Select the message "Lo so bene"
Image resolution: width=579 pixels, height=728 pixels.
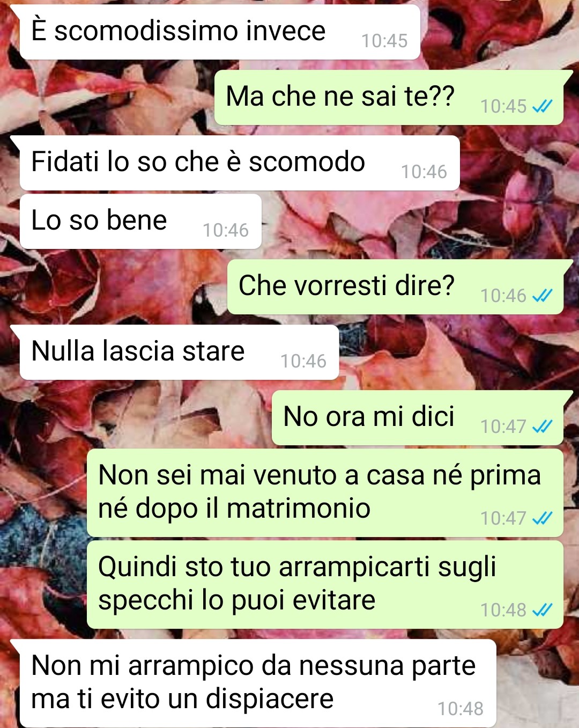[141, 222]
